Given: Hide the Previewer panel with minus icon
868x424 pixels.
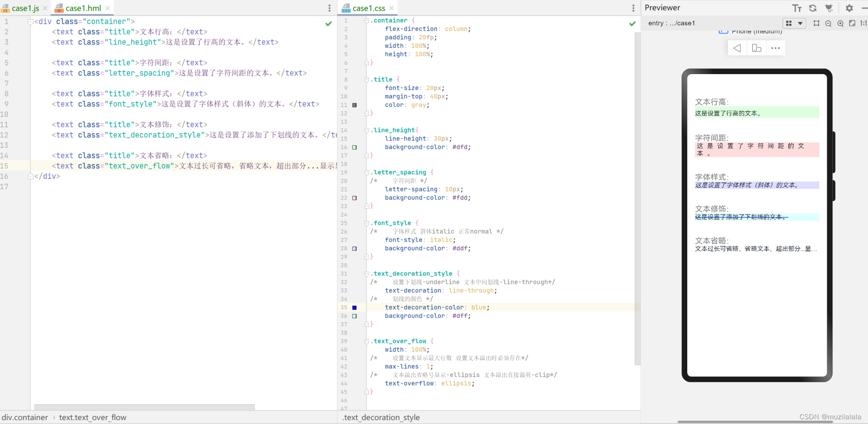Looking at the screenshot, I should [864, 8].
